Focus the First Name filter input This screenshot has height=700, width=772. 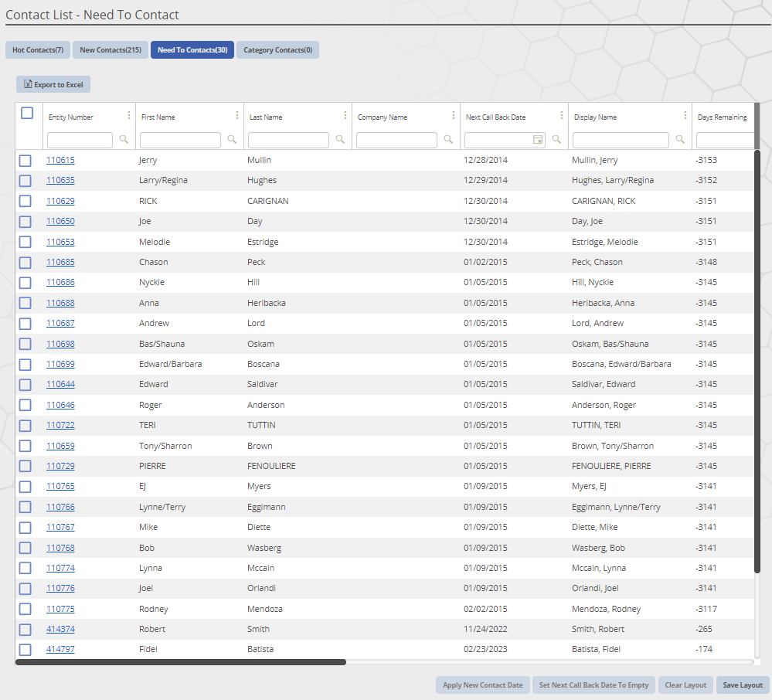[180, 140]
